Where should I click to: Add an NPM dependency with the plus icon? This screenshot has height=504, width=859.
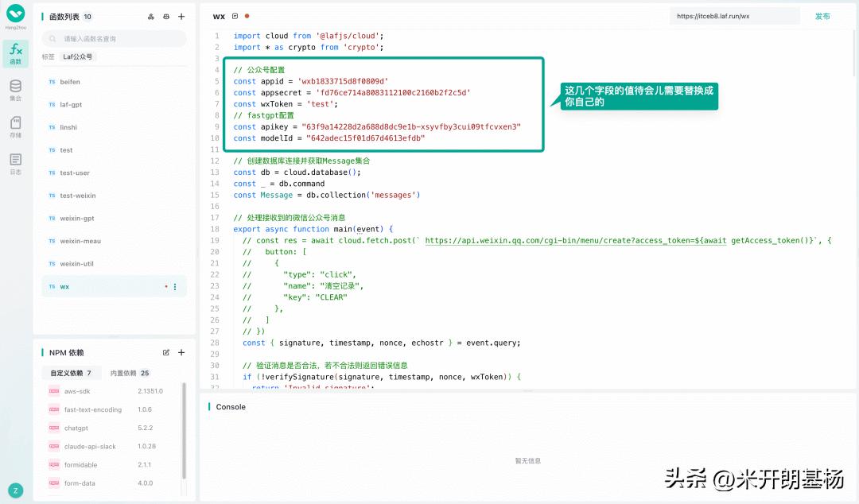[x=181, y=352]
